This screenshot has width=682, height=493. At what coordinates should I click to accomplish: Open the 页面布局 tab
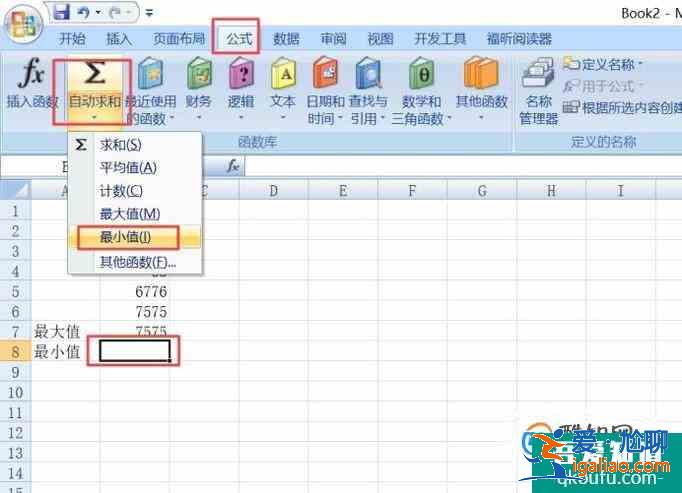(179, 39)
